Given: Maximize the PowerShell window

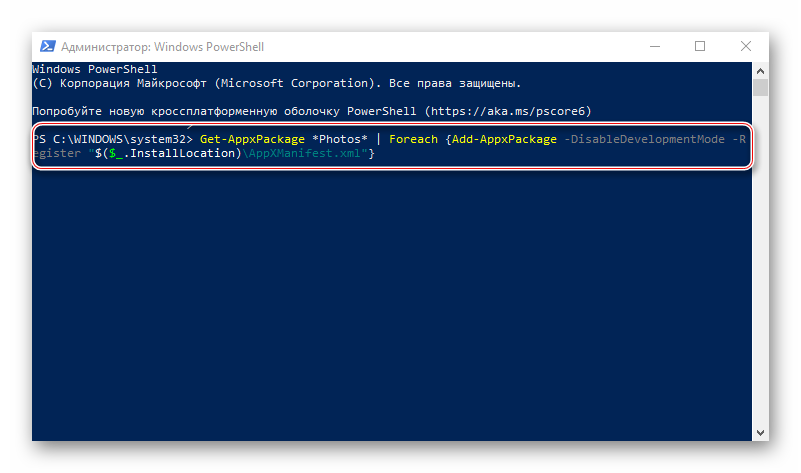Looking at the screenshot, I should click(x=700, y=46).
